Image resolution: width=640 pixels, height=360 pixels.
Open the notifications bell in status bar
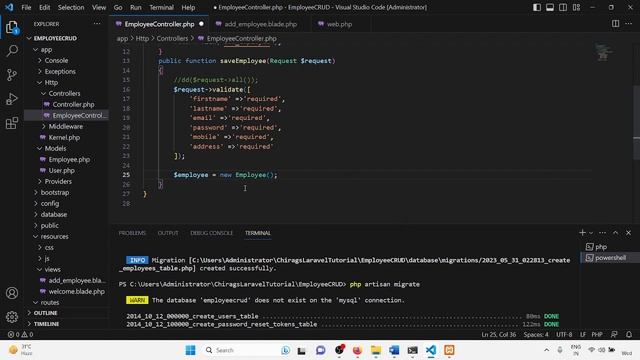click(x=629, y=334)
